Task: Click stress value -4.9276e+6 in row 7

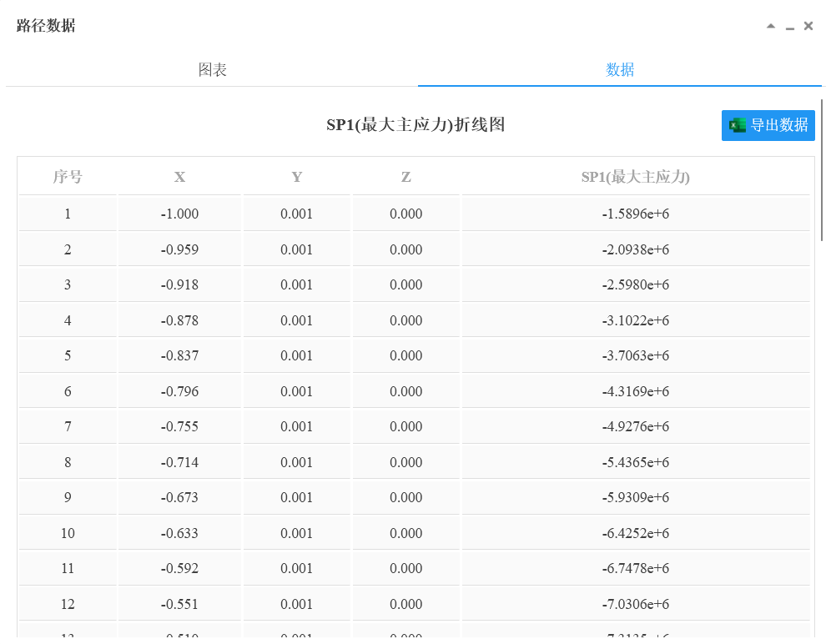Action: pyautogui.click(x=635, y=426)
